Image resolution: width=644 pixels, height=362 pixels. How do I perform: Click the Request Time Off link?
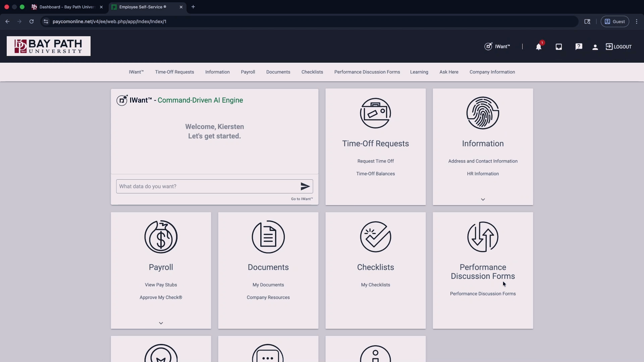(x=375, y=161)
